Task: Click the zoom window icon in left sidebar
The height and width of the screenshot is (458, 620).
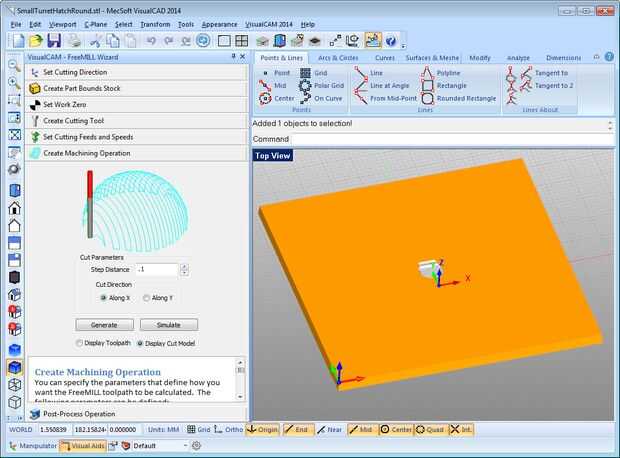Action: [14, 100]
